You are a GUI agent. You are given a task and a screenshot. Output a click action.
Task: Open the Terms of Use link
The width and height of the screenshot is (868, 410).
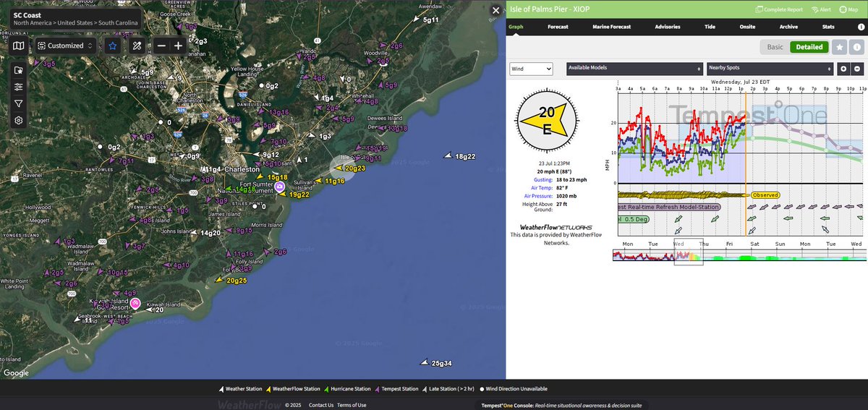tap(352, 405)
